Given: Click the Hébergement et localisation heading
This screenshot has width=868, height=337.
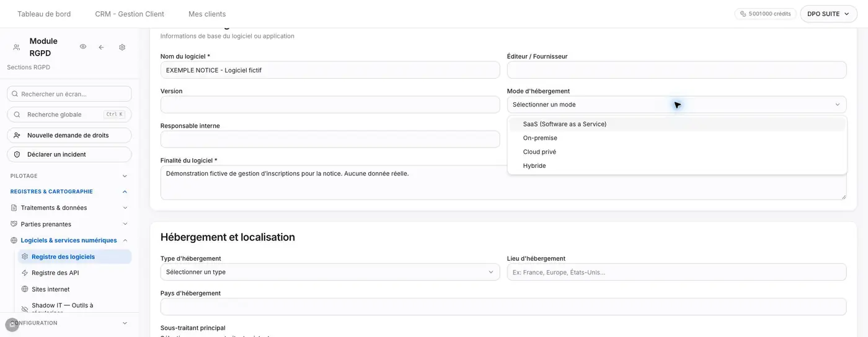Looking at the screenshot, I should [228, 237].
